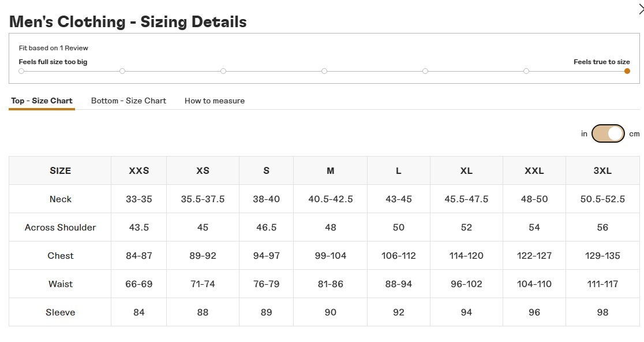Screen dimensions: 644x342
Task: Click the Neck row label
Action: point(60,199)
